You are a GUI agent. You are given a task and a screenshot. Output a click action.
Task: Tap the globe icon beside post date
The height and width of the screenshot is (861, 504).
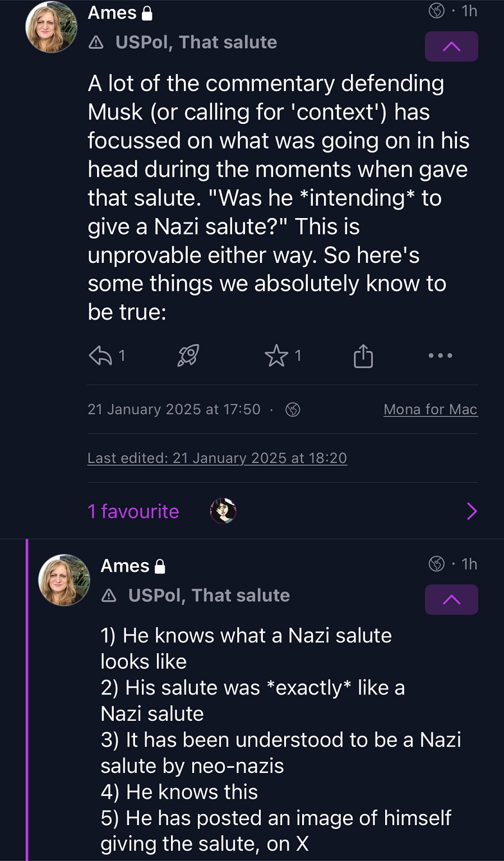[x=293, y=410]
